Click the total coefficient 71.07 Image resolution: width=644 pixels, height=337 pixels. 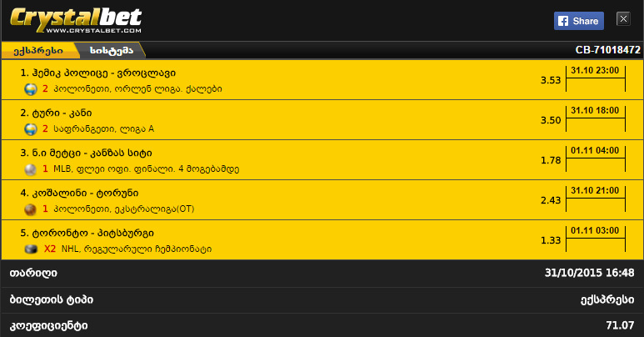point(620,324)
